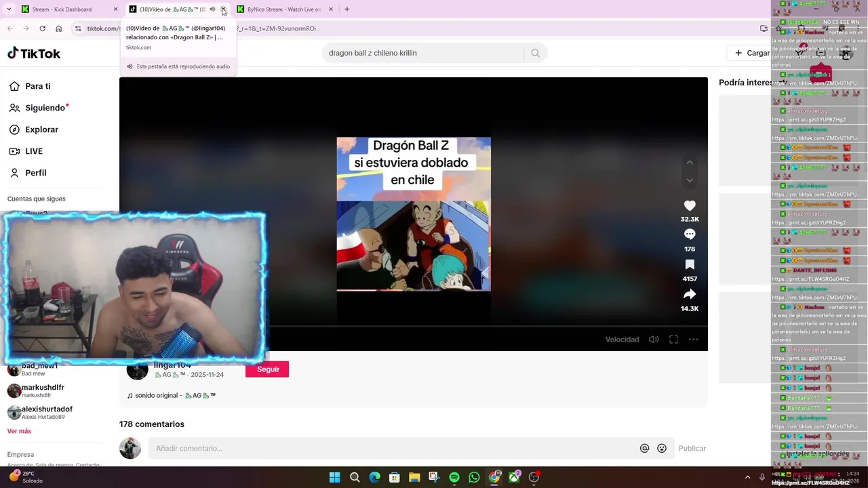Image resolution: width=868 pixels, height=488 pixels.
Task: Click the Cargar upload button
Action: (752, 53)
